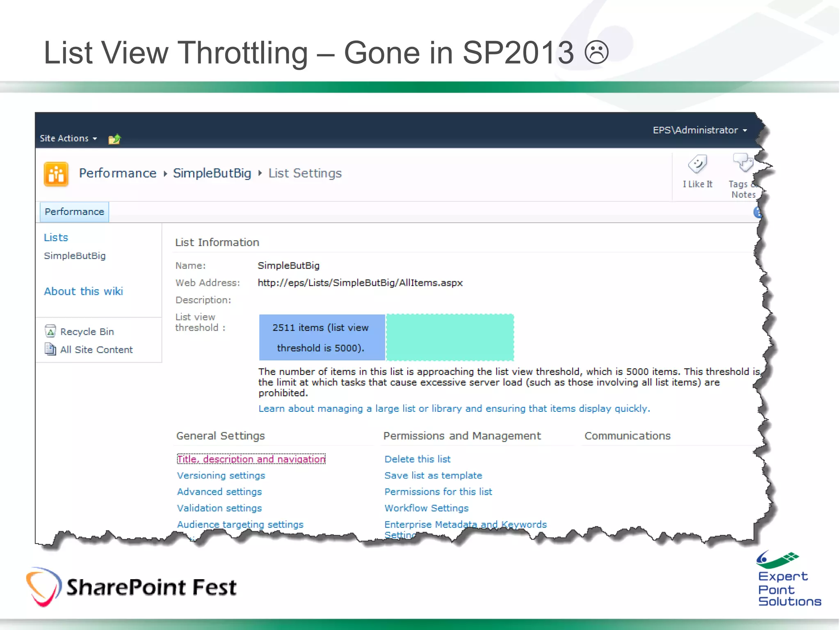Open SimpleButBig breadcrumb link
Screen dimensions: 840x630
tap(212, 173)
